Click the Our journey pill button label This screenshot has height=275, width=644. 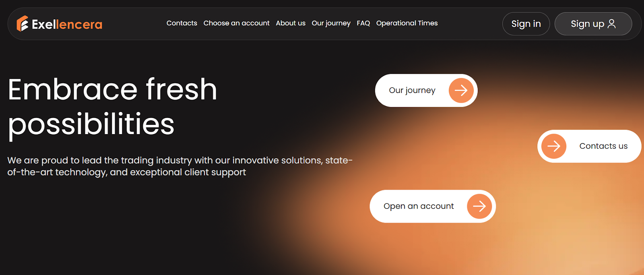click(412, 90)
